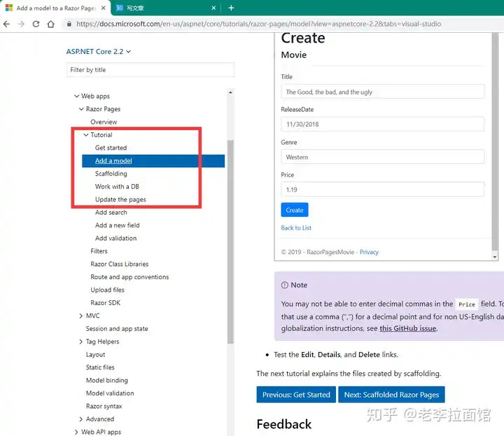Screen dimensions: 504x436
Task: Click the sidebar scroll-up arrow
Action: (230, 92)
